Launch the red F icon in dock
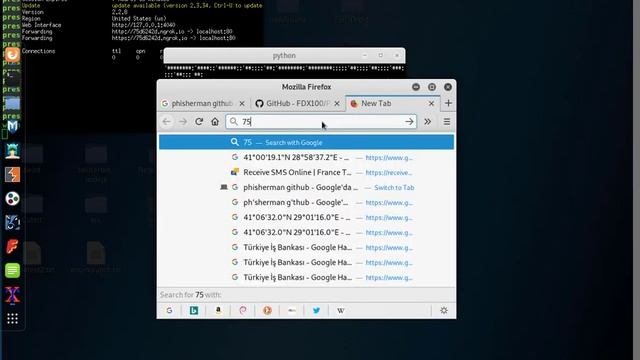The image size is (640, 360). coord(12,247)
